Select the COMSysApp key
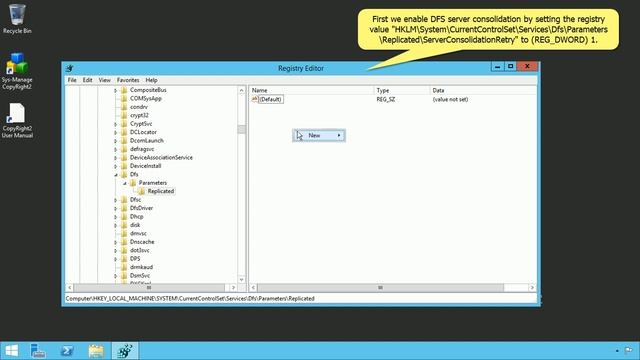 [146, 98]
